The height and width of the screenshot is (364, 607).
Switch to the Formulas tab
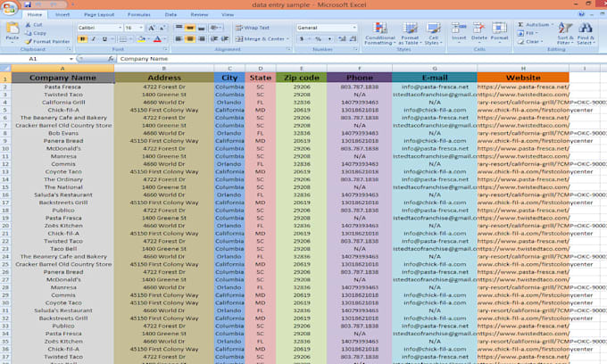tap(139, 14)
